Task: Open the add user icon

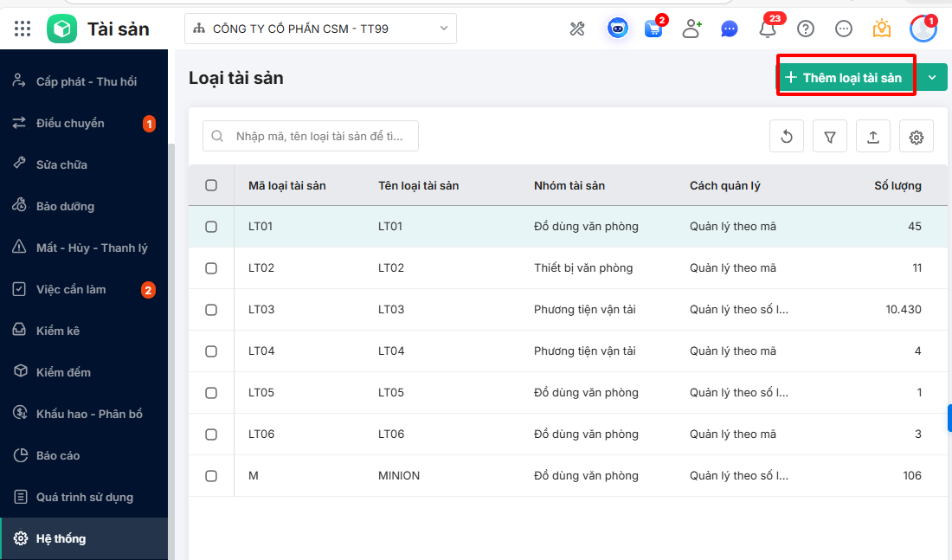Action: tap(691, 29)
